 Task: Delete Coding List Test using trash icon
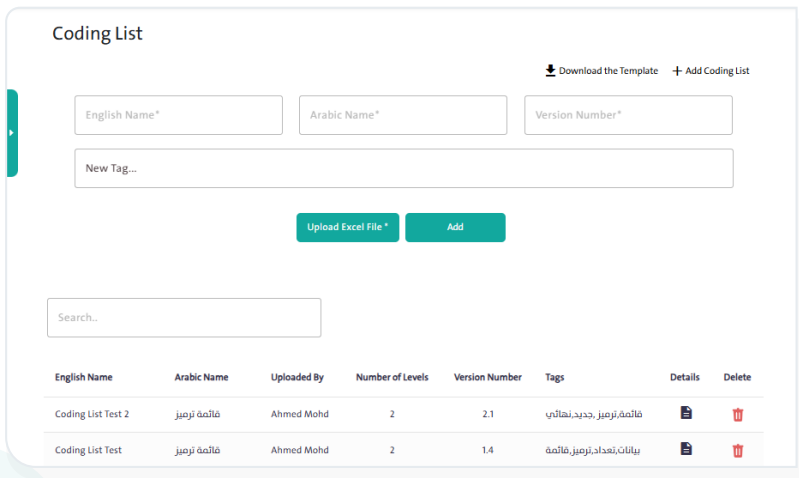738,450
